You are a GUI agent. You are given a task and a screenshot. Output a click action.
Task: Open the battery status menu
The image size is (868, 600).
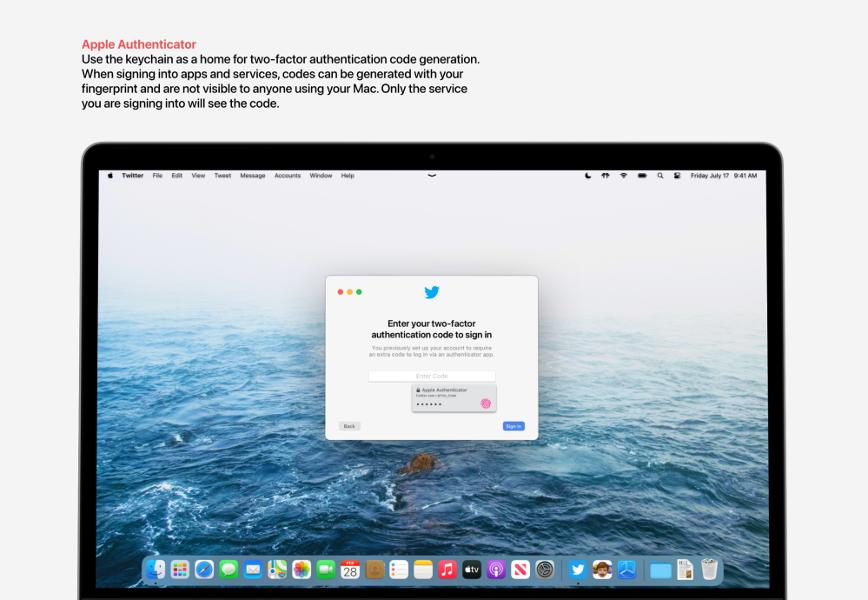pos(642,176)
